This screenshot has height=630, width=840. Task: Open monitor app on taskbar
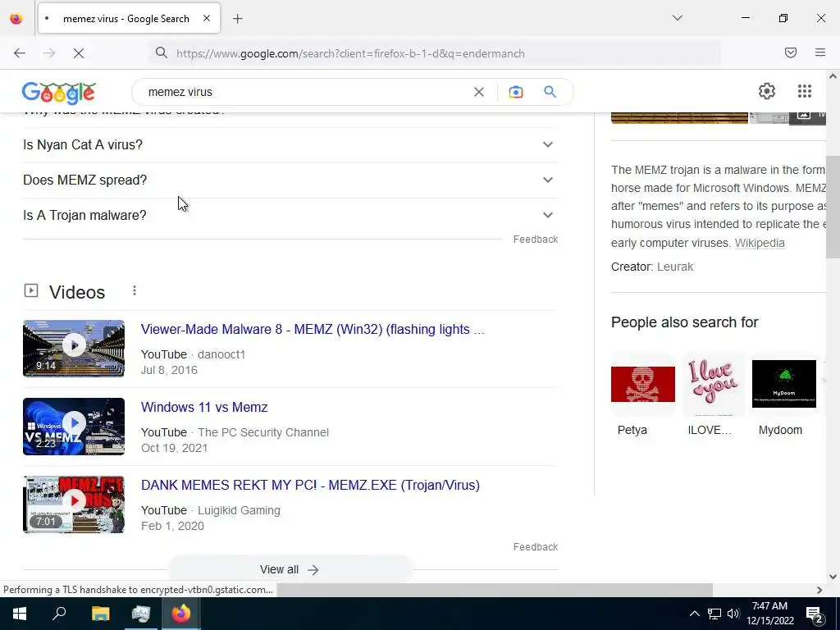coord(141,614)
